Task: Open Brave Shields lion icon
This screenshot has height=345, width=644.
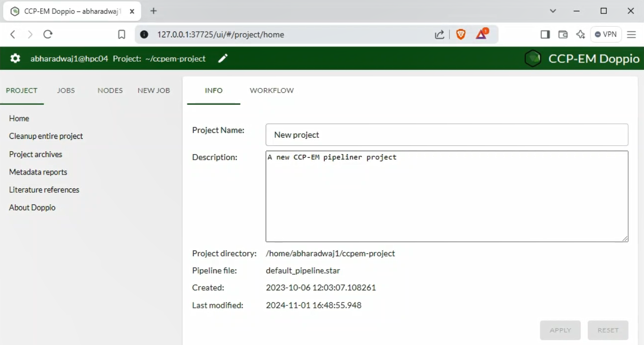Action: coord(461,34)
